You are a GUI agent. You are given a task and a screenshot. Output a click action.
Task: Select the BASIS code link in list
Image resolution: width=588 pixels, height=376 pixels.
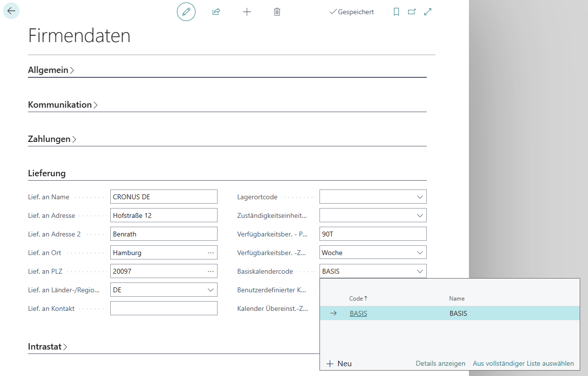(358, 313)
